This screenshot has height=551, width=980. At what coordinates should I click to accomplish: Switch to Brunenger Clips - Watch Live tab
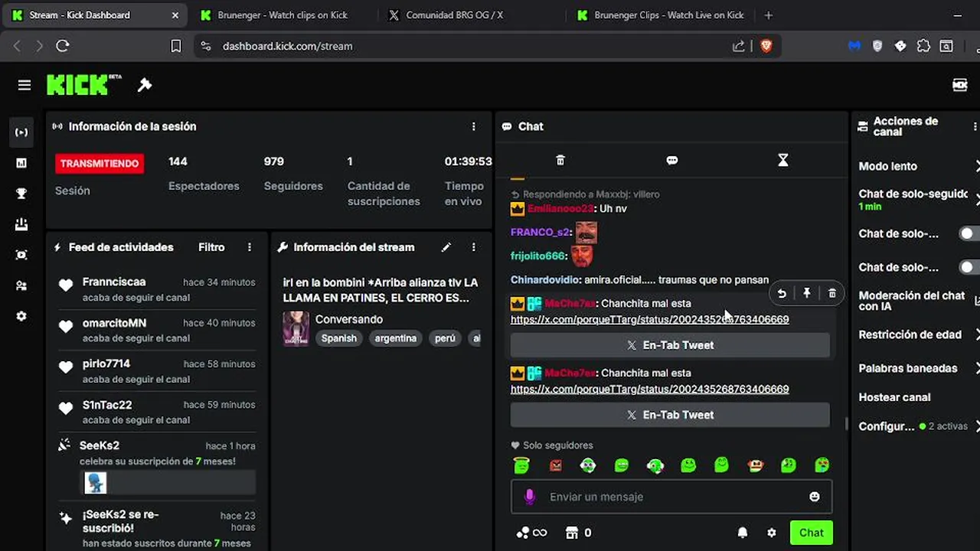pyautogui.click(x=661, y=15)
